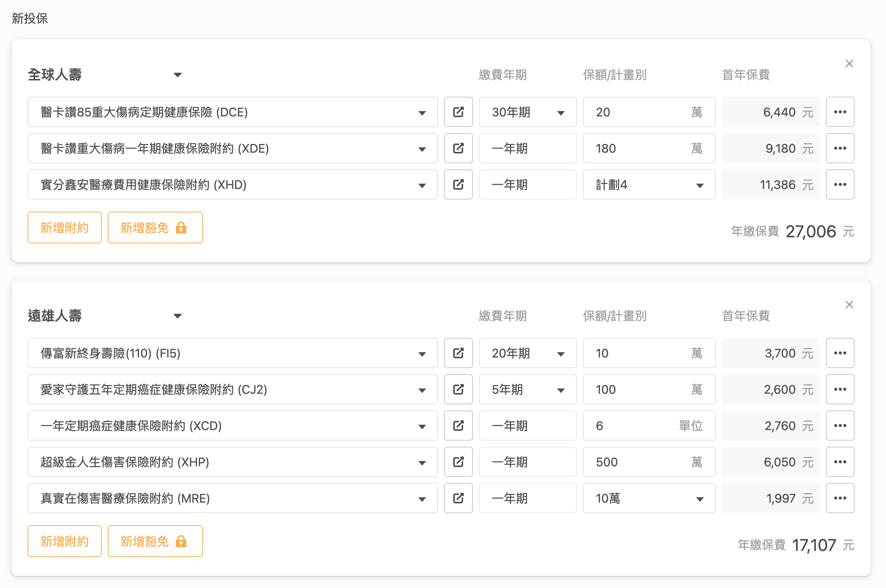Open more options for the FI5 row
886x588 pixels.
pyautogui.click(x=840, y=353)
